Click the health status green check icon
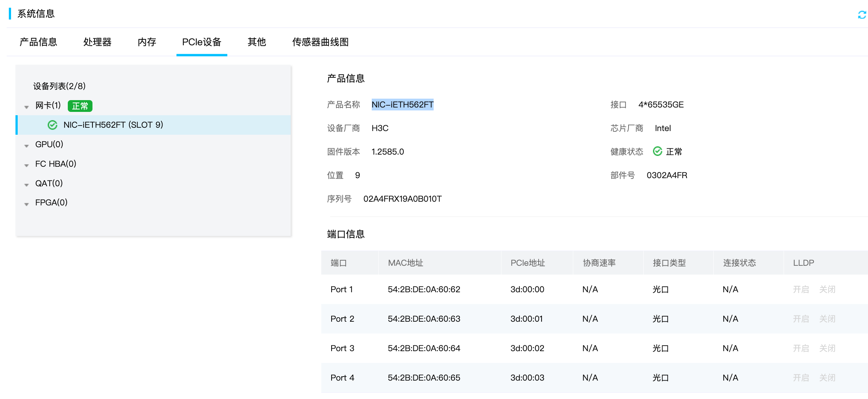868x399 pixels. [x=657, y=151]
